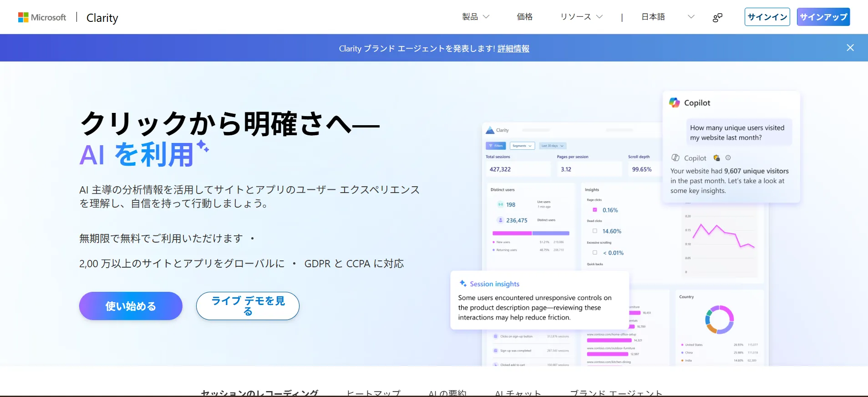The width and height of the screenshot is (868, 397).
Task: Open the Clarity home link
Action: pyautogui.click(x=102, y=18)
